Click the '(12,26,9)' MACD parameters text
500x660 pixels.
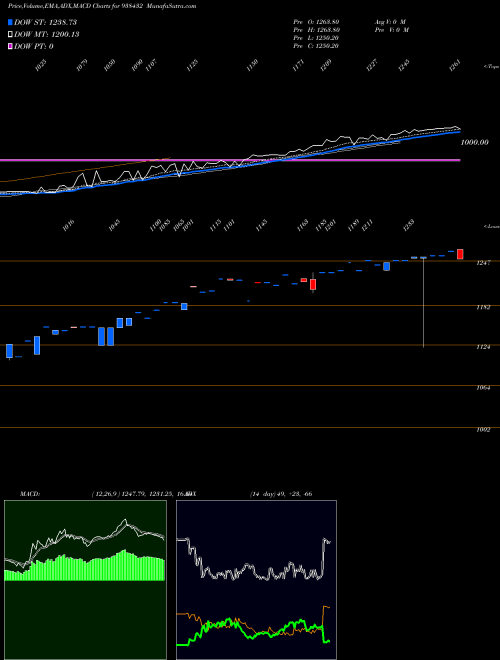(106, 494)
